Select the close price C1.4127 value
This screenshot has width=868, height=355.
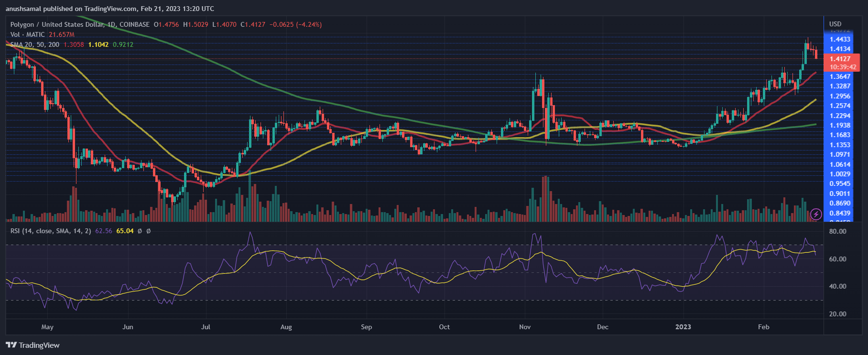click(253, 24)
